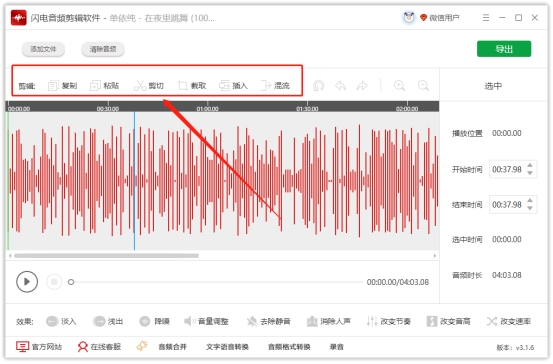Click the 选中 panel header
This screenshot has width=553, height=364.
(x=493, y=86)
